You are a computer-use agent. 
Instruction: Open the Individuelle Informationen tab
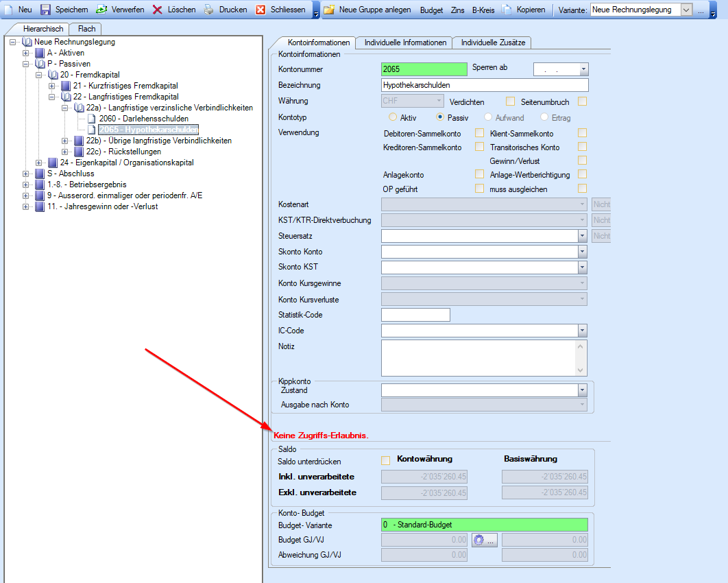[405, 43]
